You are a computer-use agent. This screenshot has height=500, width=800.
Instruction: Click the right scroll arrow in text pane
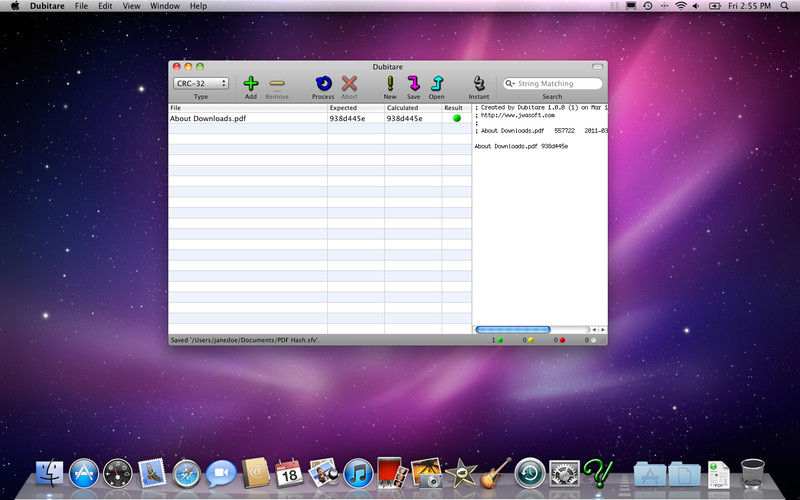point(603,330)
